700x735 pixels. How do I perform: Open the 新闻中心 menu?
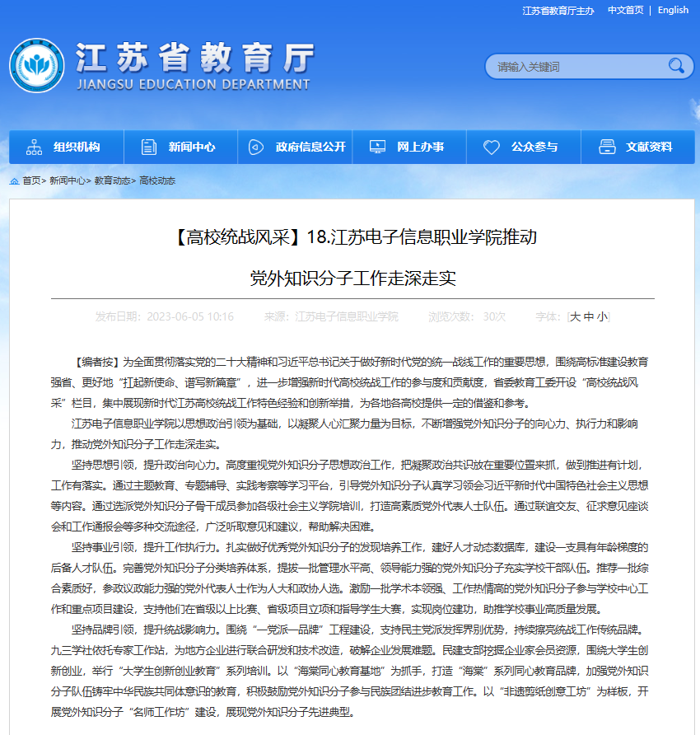181,147
